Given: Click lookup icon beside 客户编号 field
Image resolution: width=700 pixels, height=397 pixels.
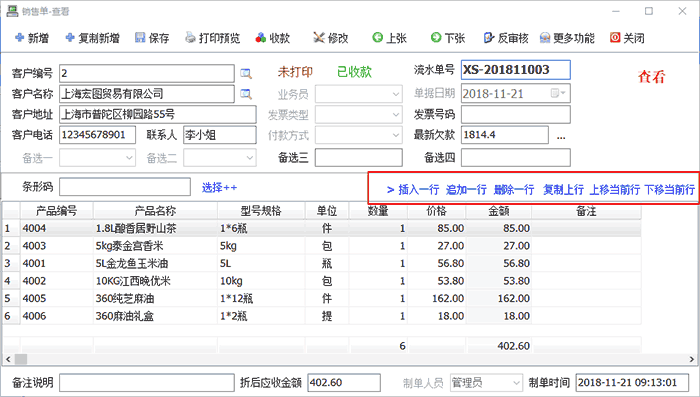Looking at the screenshot, I should tap(246, 74).
